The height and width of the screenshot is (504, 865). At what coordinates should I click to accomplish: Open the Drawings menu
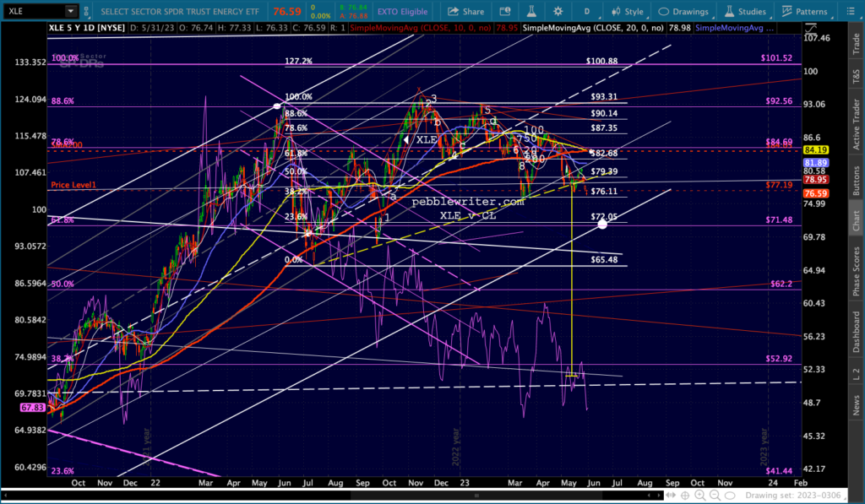click(683, 11)
